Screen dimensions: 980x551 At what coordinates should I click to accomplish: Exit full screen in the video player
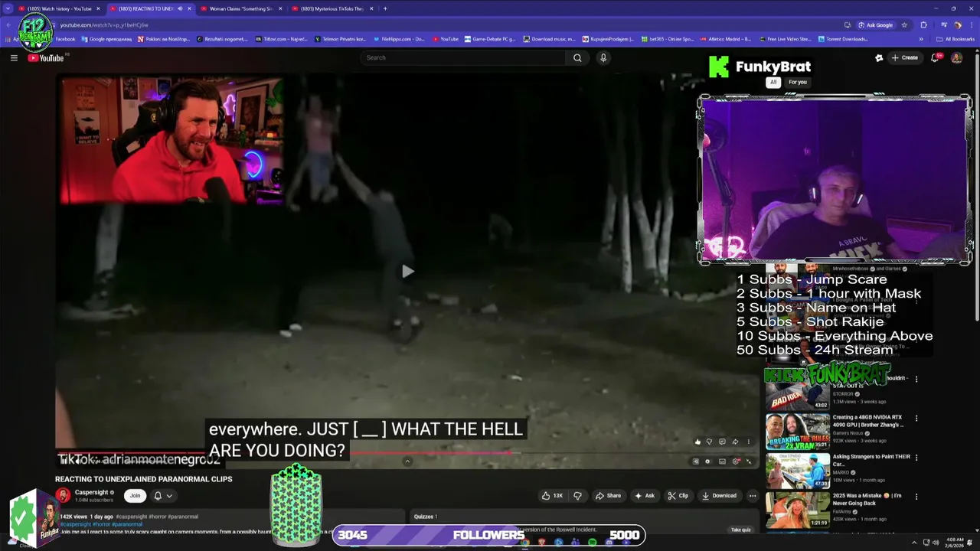[x=748, y=461]
